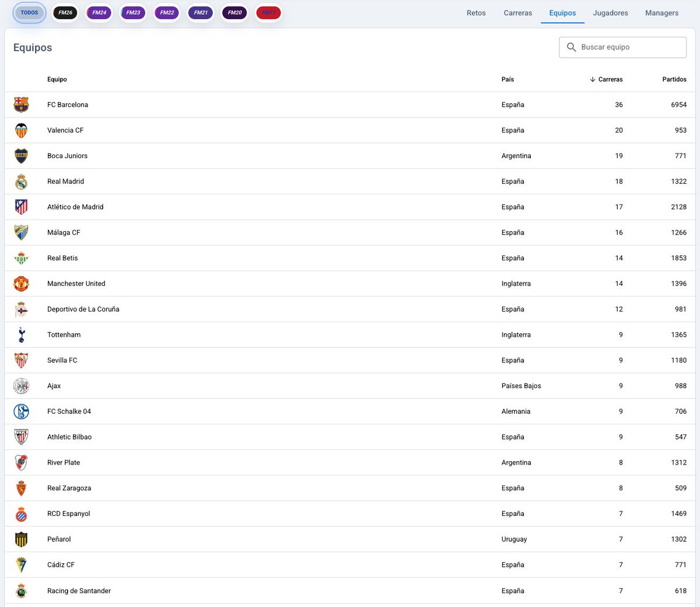Click the Manchester United crest

pyautogui.click(x=21, y=284)
